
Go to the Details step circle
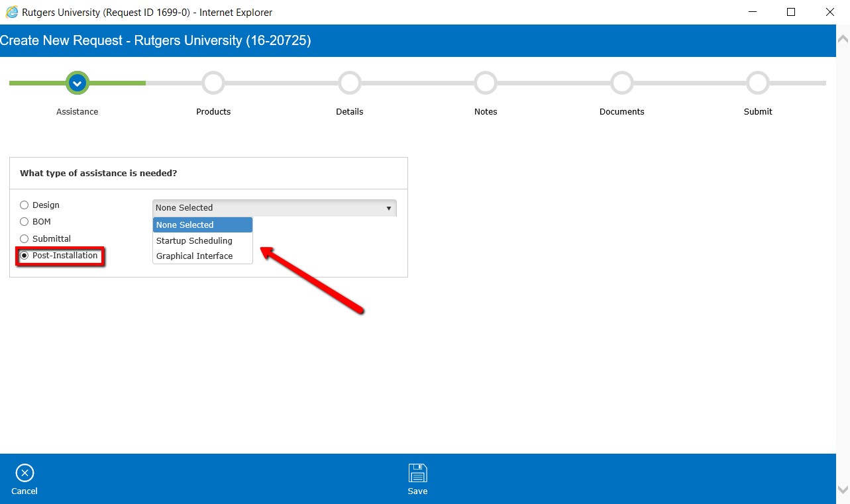(350, 83)
